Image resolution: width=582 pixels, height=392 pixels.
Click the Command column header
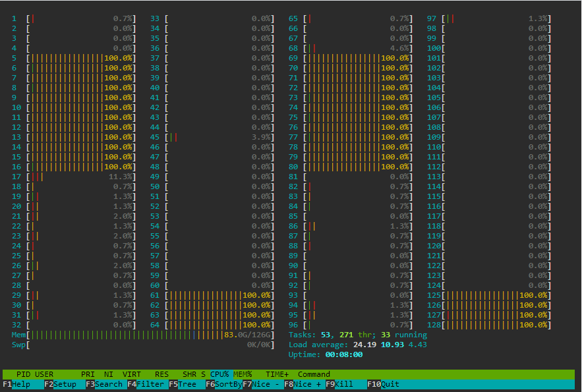[314, 374]
